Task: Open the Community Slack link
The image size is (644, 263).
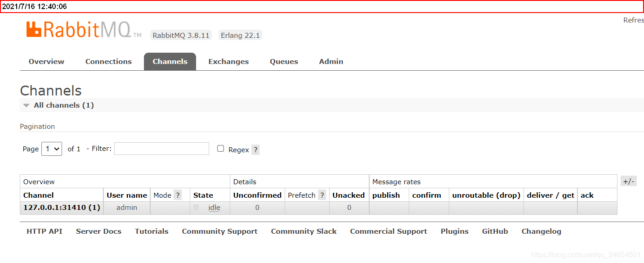Action: [x=304, y=231]
